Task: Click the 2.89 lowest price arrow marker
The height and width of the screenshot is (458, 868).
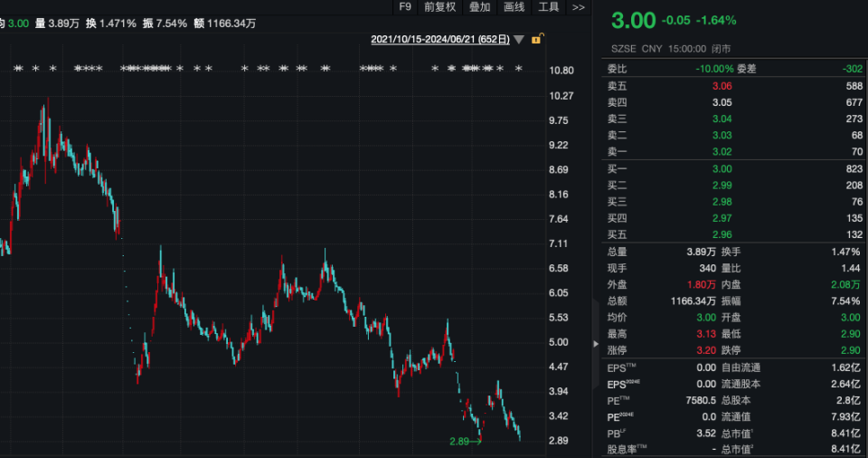Action: click(x=467, y=441)
